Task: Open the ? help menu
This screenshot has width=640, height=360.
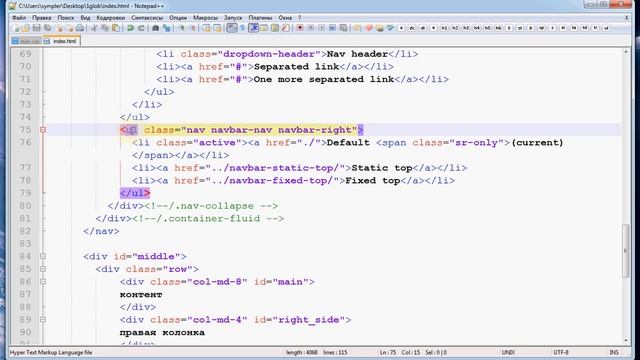Action: [300, 18]
